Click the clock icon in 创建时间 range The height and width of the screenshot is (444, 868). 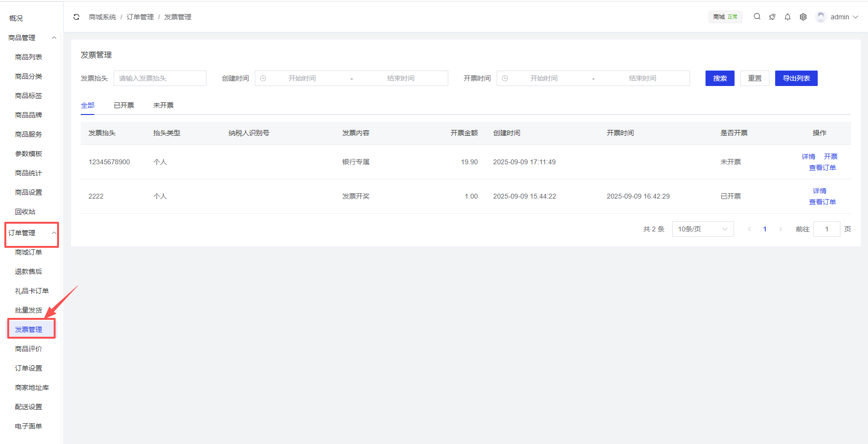[x=263, y=78]
